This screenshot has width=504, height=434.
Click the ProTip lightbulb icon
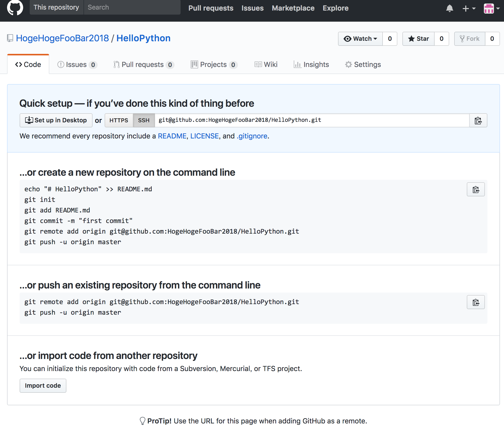[x=142, y=421]
